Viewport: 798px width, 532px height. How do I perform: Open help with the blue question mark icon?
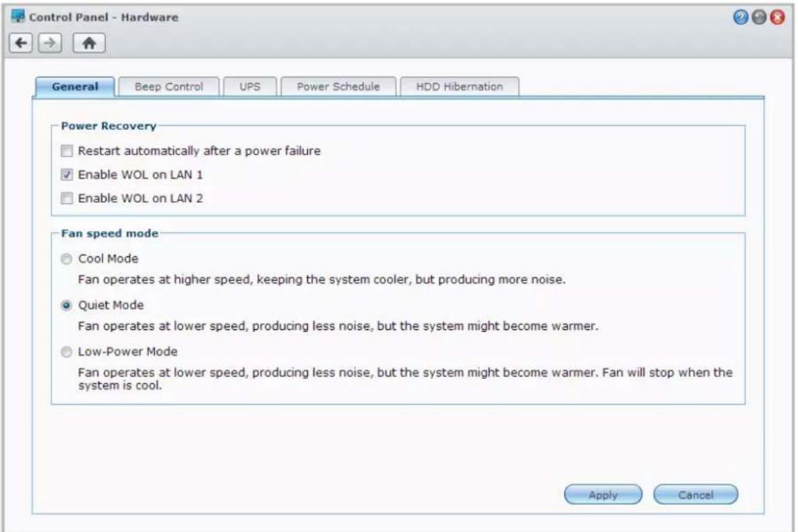pyautogui.click(x=741, y=18)
